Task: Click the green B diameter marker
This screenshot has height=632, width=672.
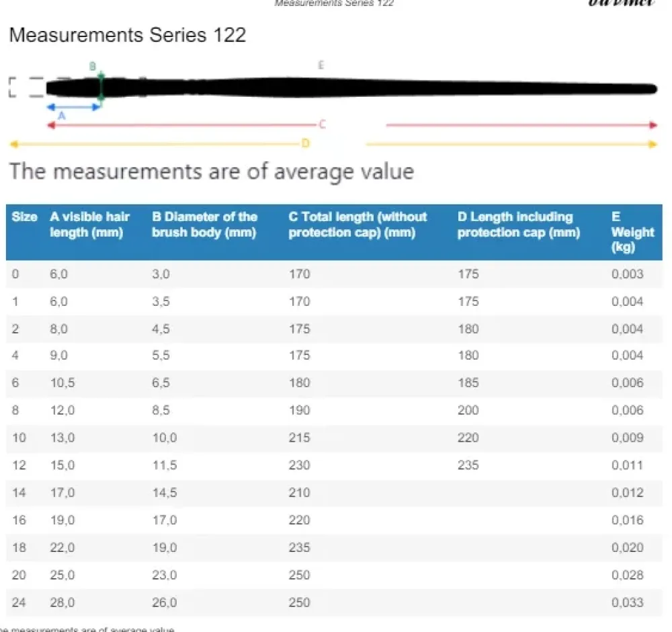Action: (101, 88)
